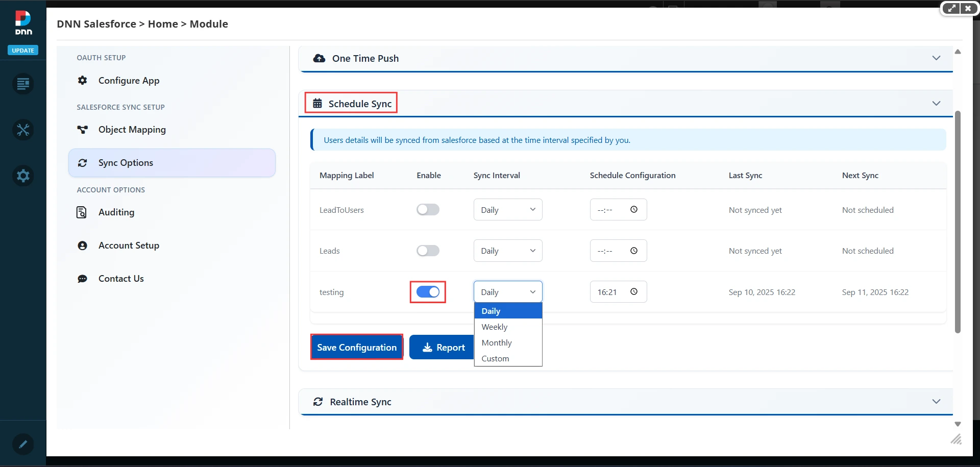980x467 pixels.
Task: Open time picker clock for LeadToUsers row
Action: pos(634,209)
